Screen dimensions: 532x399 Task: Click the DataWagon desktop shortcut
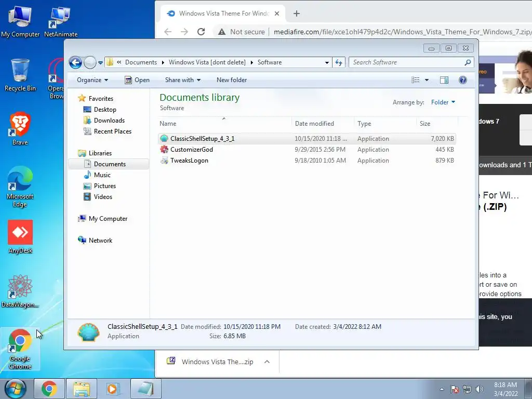click(x=20, y=291)
